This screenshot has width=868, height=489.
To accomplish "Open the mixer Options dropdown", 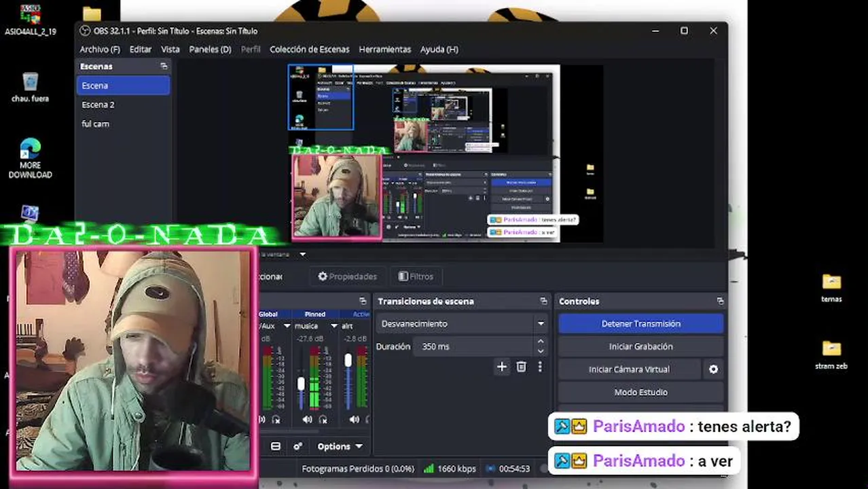I will (340, 446).
